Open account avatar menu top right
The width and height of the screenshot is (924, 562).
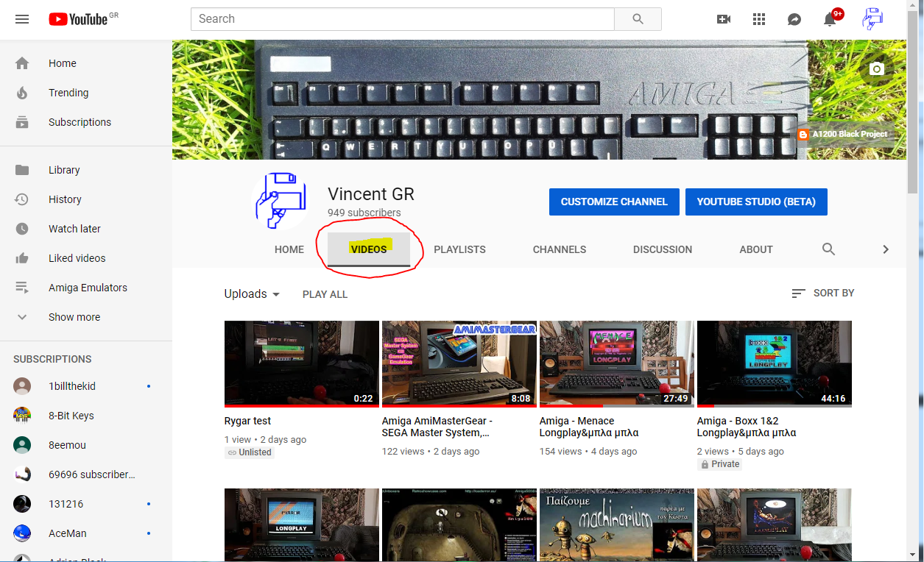point(872,19)
